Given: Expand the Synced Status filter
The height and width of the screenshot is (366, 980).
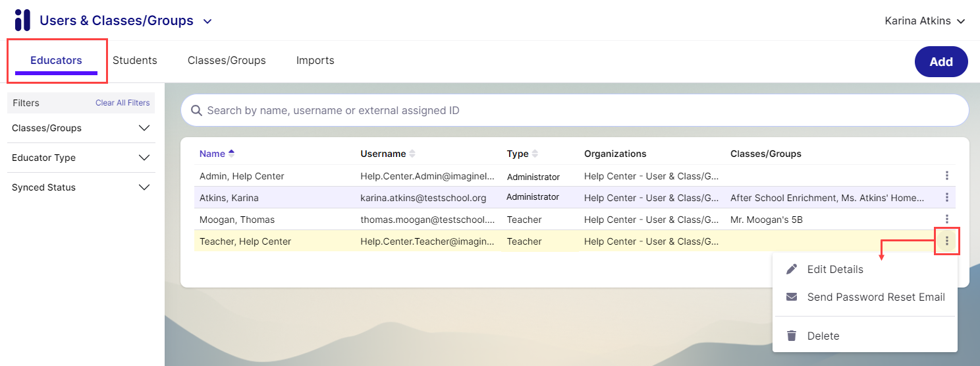Looking at the screenshot, I should [144, 187].
